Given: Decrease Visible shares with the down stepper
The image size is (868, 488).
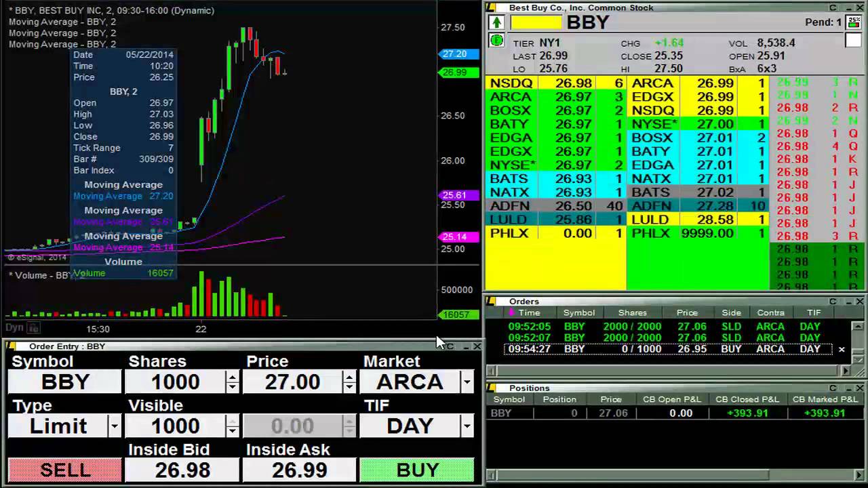Looking at the screenshot, I should [x=233, y=431].
